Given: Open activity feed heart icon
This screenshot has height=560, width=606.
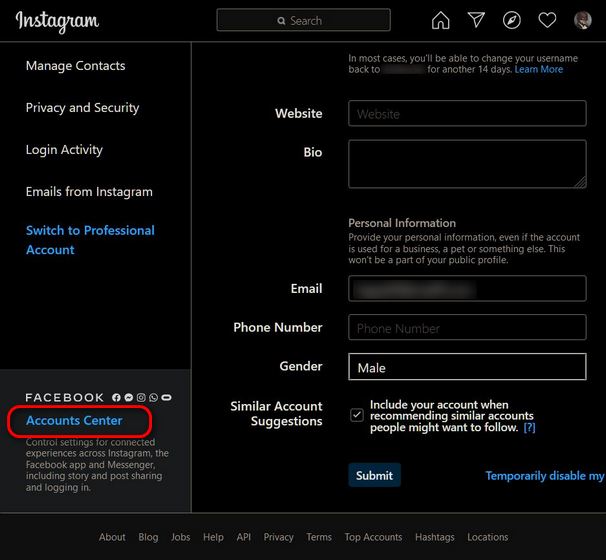Looking at the screenshot, I should click(547, 20).
